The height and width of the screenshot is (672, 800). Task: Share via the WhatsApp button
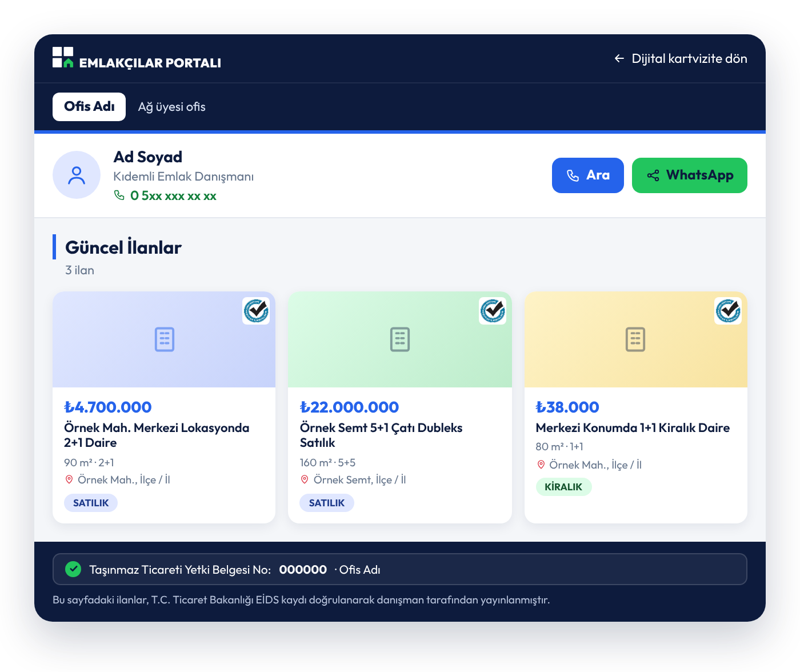pyautogui.click(x=690, y=175)
